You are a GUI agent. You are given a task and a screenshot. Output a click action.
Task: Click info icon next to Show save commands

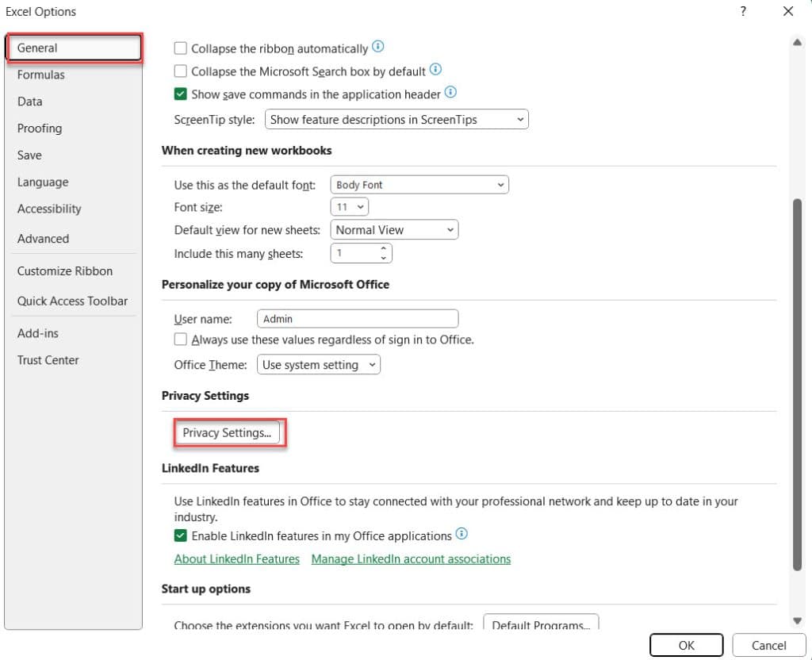point(450,92)
